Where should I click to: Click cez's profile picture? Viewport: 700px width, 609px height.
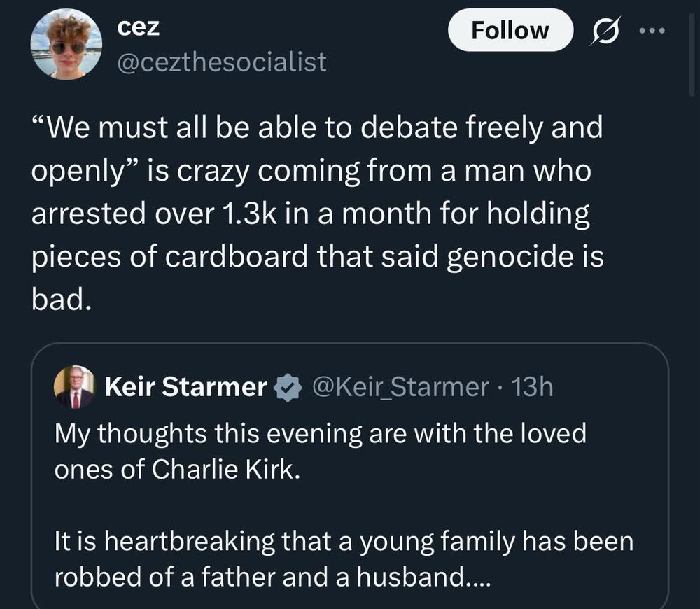click(66, 45)
